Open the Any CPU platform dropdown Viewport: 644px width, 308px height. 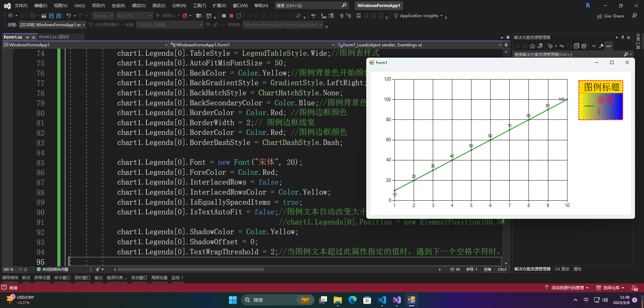135,16
